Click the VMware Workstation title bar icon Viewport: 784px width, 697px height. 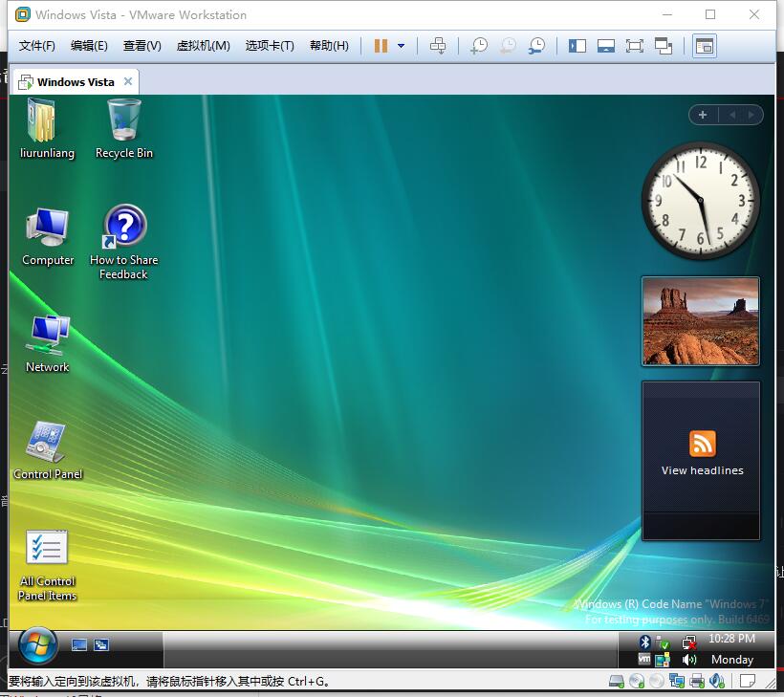(x=23, y=15)
